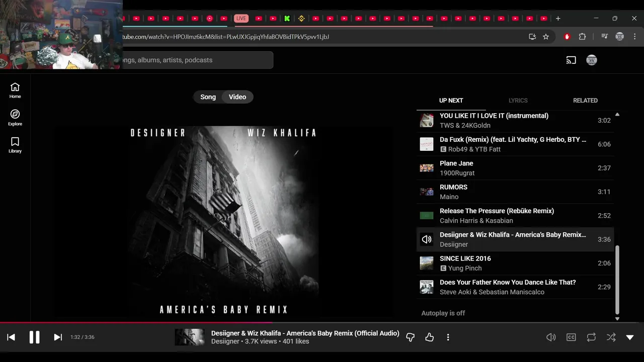The width and height of the screenshot is (644, 362).
Task: Switch to the LIVE browser tab
Action: [242, 19]
